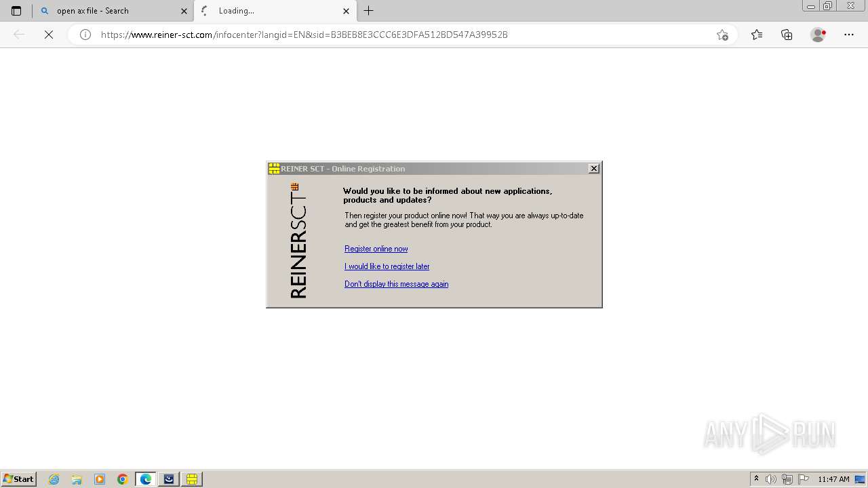The width and height of the screenshot is (868, 488).
Task: Choose I would like to register later
Action: point(387,266)
